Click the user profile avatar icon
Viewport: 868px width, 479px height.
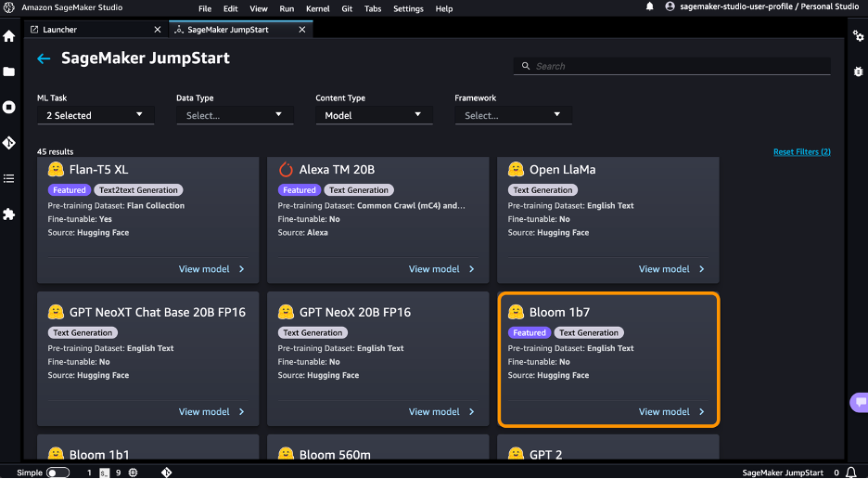coord(670,6)
